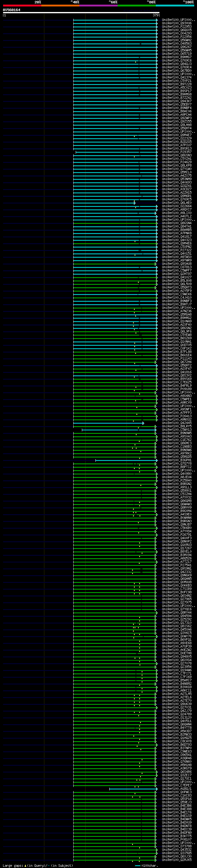The height and width of the screenshot is (868, 197).
Task: Select the label UniRef100_C1N8B3
Action: tap(176, 446)
